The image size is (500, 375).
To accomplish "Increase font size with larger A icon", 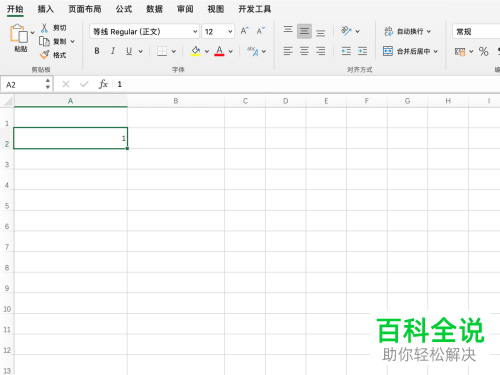I will coord(244,31).
